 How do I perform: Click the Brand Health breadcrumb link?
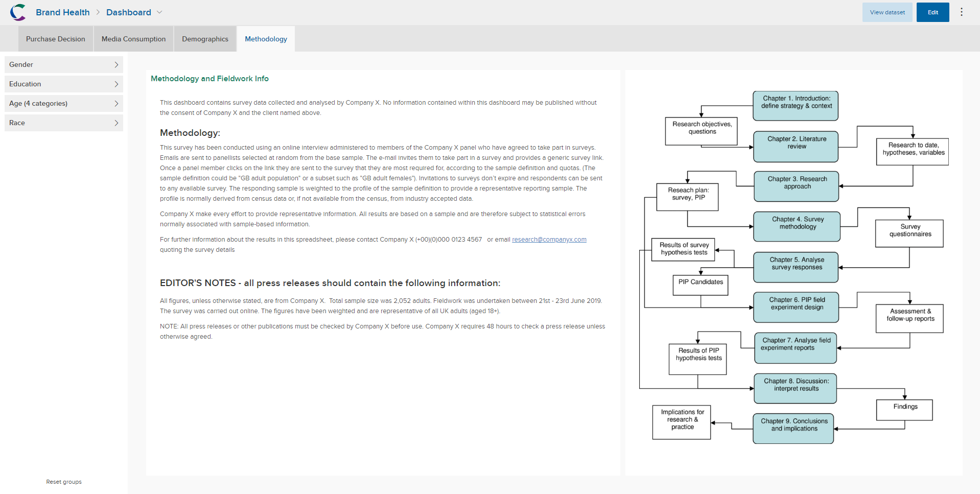coord(63,12)
